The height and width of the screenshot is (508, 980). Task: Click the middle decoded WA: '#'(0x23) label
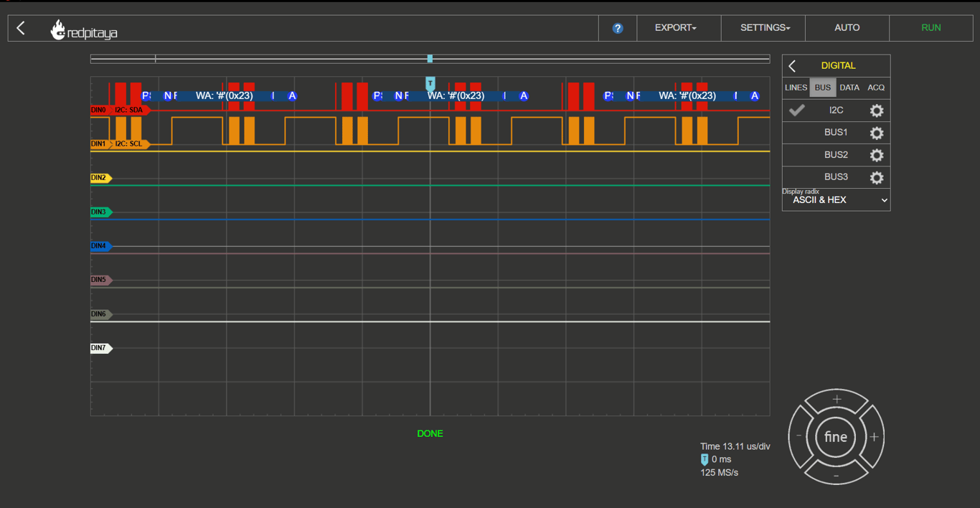click(x=456, y=95)
